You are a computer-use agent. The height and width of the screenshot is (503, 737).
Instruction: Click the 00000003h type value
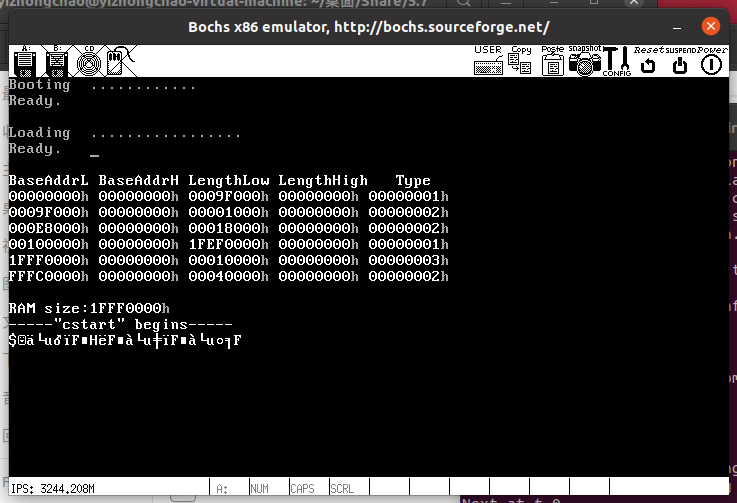pyautogui.click(x=408, y=260)
